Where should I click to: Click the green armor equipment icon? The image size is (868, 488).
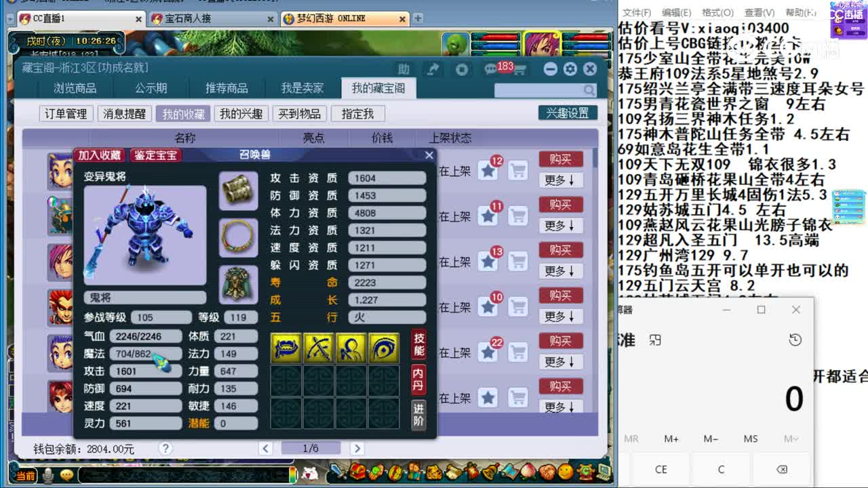tap(238, 284)
